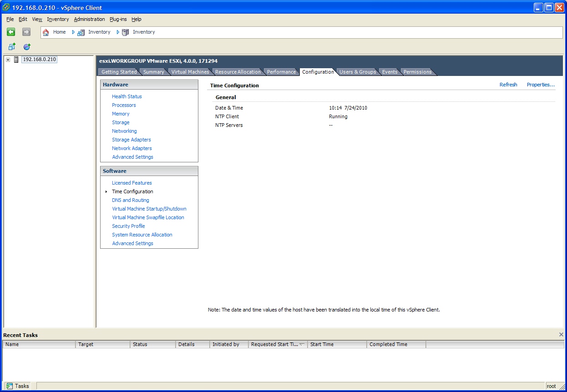567x392 pixels.
Task: Switch to the Users & Groups tab
Action: click(358, 72)
